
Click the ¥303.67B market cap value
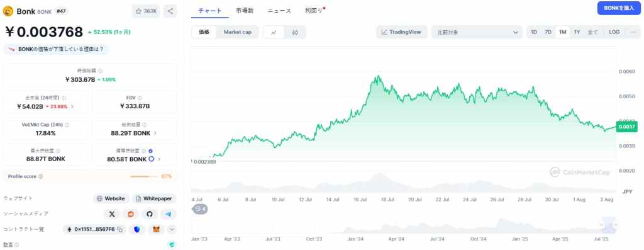tap(80, 79)
